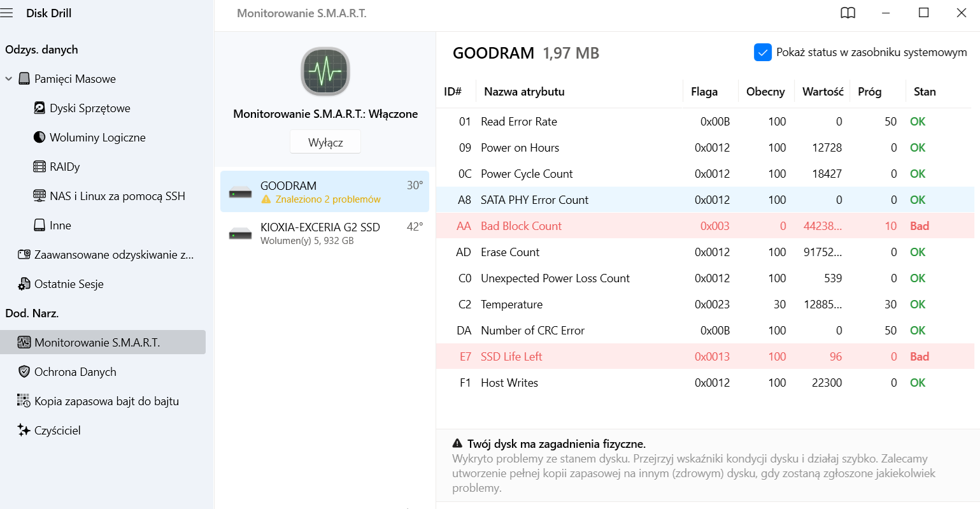Select the KIOXIA-EXCERIA G2 SSD entry

coord(325,233)
